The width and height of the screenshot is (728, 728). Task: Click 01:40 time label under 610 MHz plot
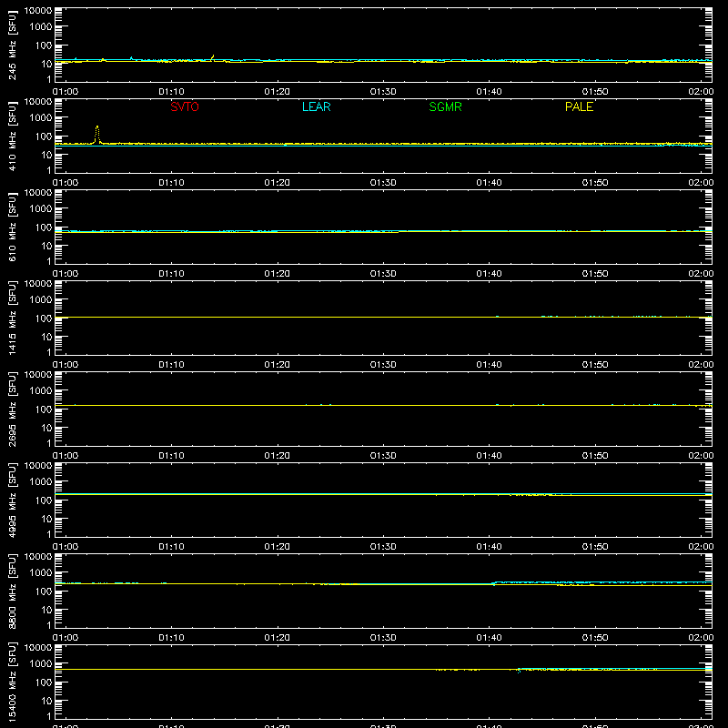pyautogui.click(x=489, y=274)
